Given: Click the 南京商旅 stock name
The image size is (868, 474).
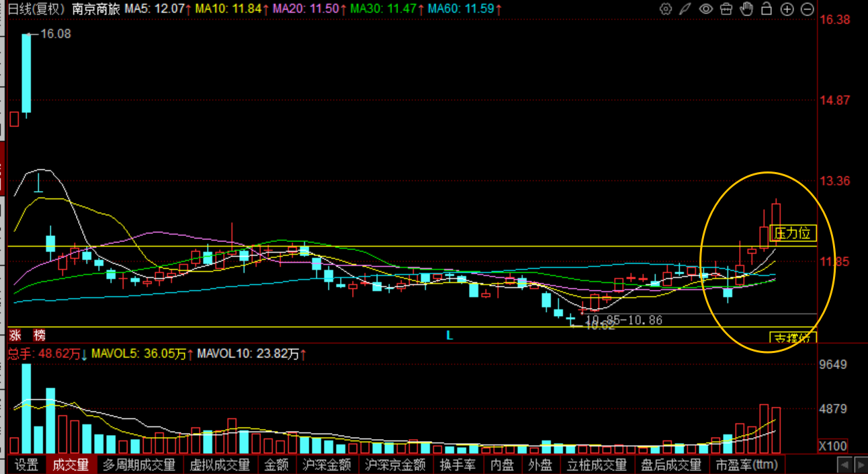Looking at the screenshot, I should click(95, 9).
